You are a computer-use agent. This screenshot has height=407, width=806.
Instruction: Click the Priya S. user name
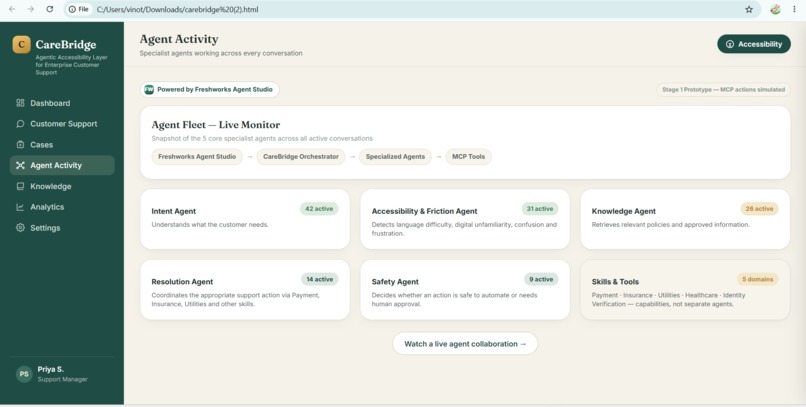[50, 369]
